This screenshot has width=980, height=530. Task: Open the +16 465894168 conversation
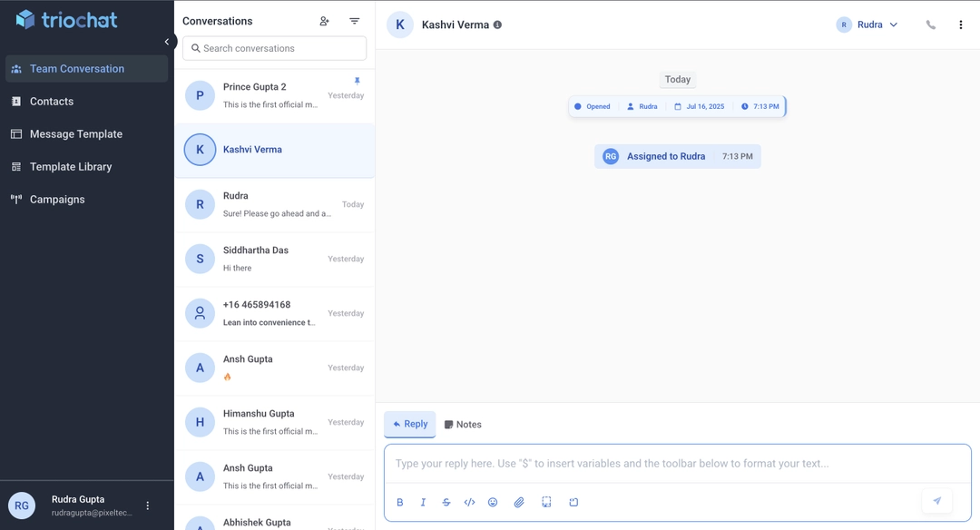pyautogui.click(x=274, y=313)
